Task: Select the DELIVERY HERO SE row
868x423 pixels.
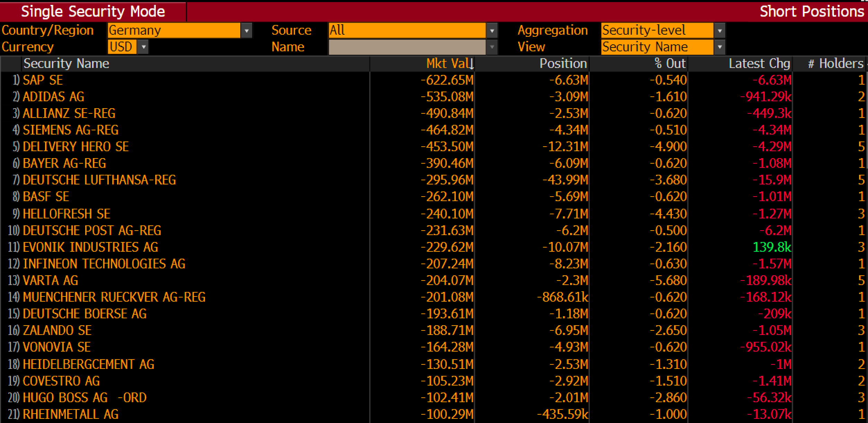Action: click(76, 147)
